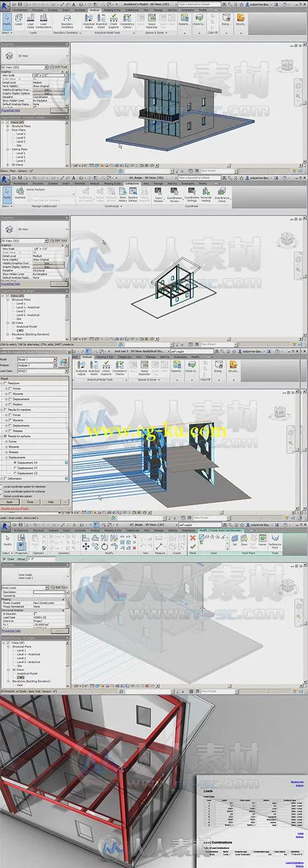
Task: Expand Floor Plans in Architect's Model project browser
Action: coord(8,130)
